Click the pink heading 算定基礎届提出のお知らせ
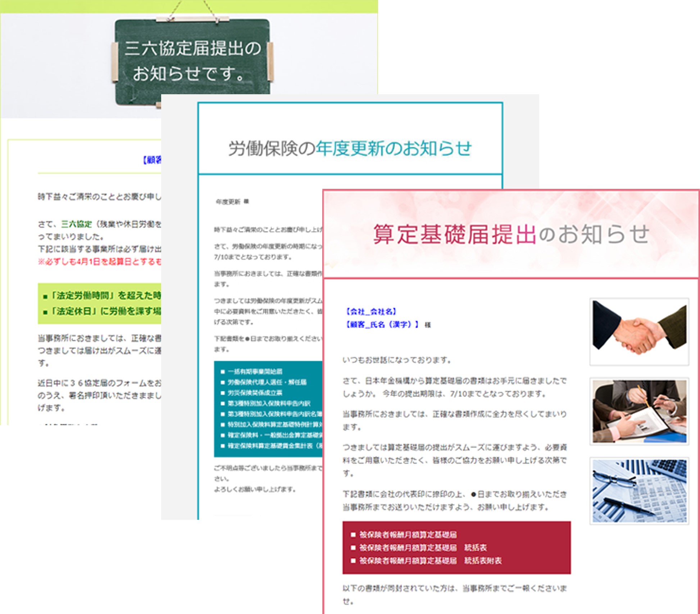Image resolution: width=700 pixels, height=614 pixels. (x=511, y=234)
